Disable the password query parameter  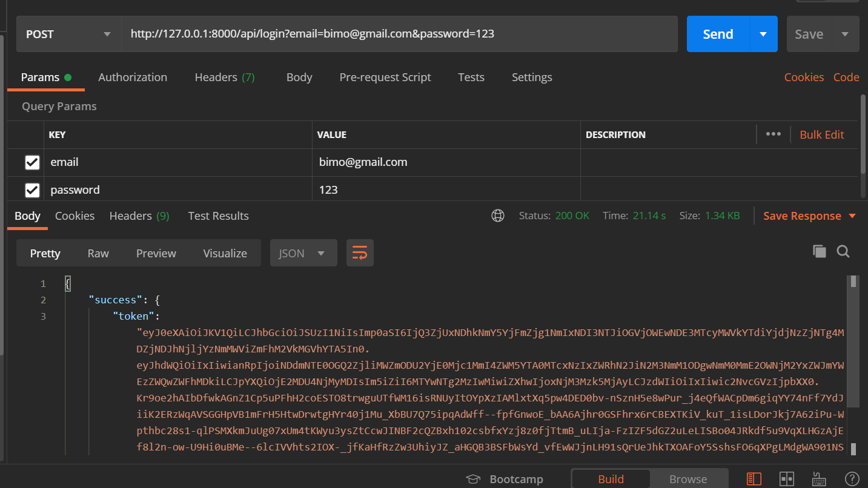pos(32,190)
